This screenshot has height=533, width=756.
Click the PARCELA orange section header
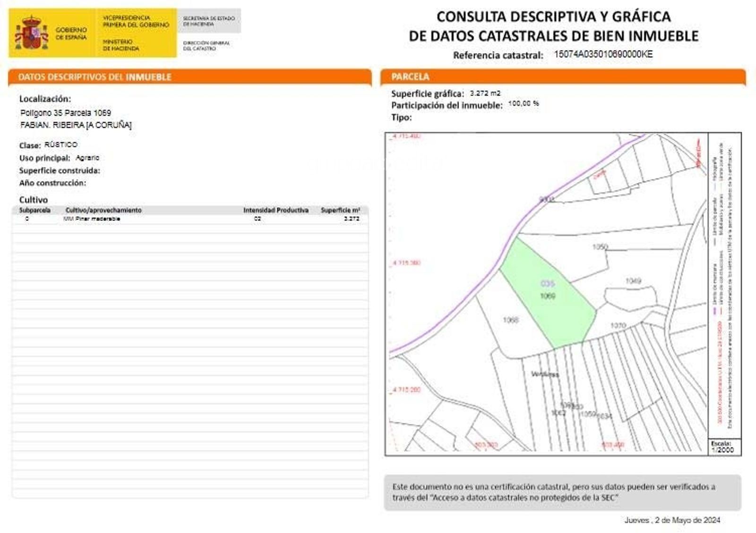[x=410, y=77]
